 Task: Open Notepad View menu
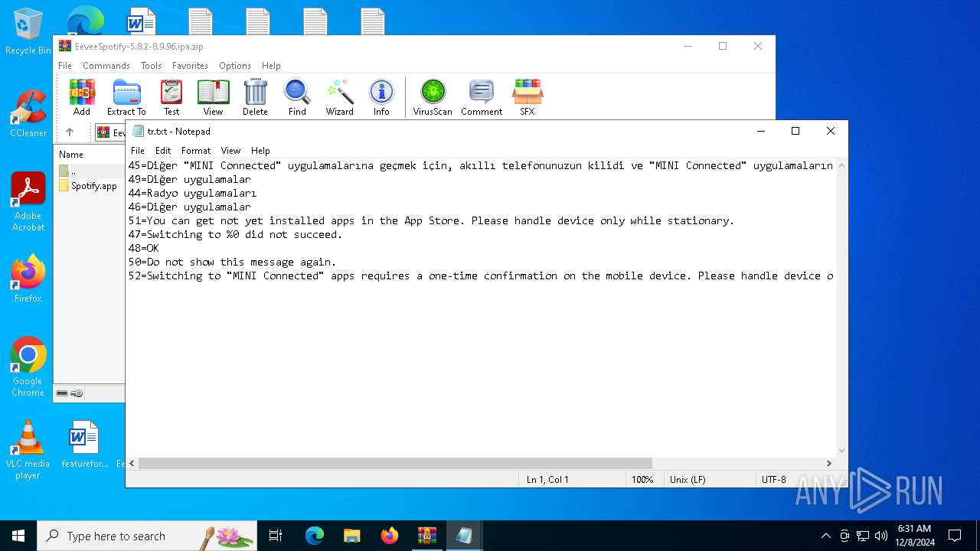point(230,151)
